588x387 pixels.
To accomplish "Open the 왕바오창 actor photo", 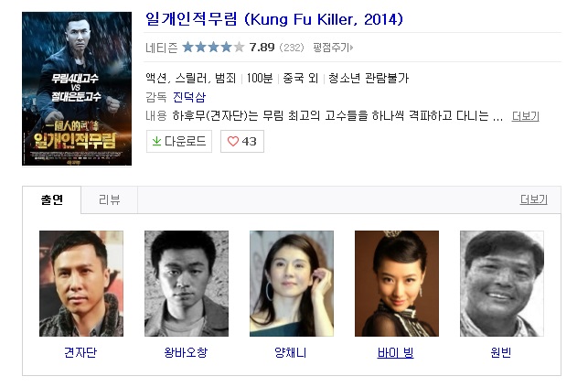I will 187,284.
